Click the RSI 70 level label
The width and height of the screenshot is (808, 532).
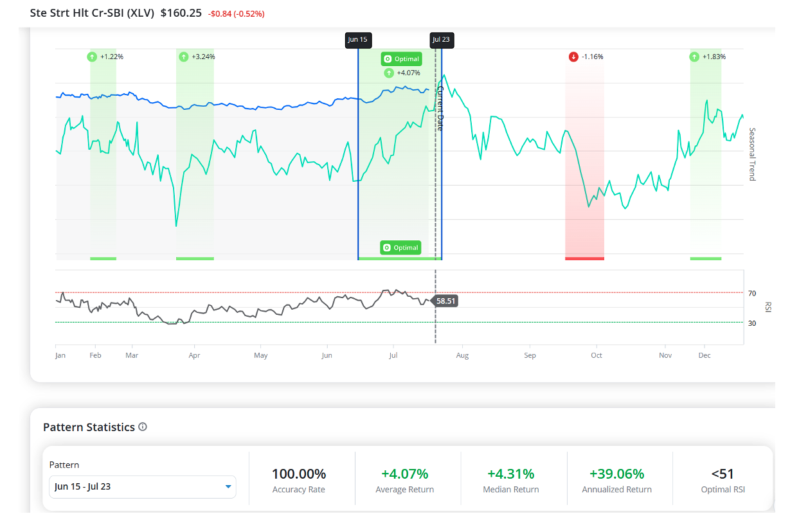coord(752,293)
